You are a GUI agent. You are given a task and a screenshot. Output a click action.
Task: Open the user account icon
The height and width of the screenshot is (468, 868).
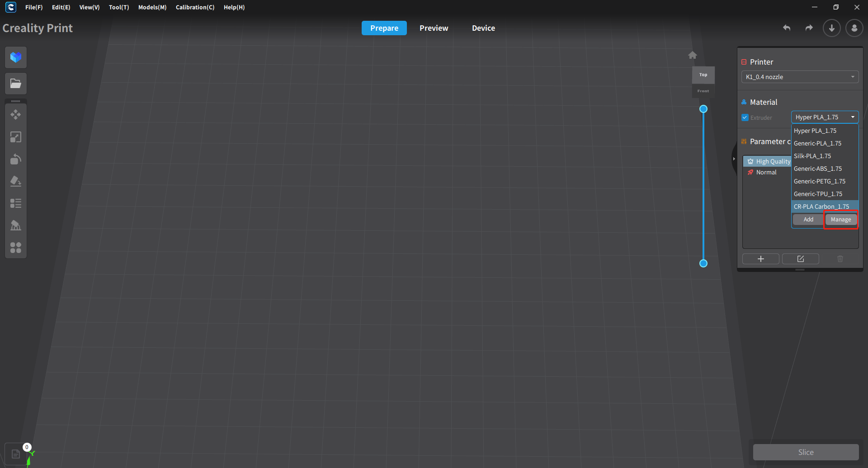pyautogui.click(x=854, y=28)
